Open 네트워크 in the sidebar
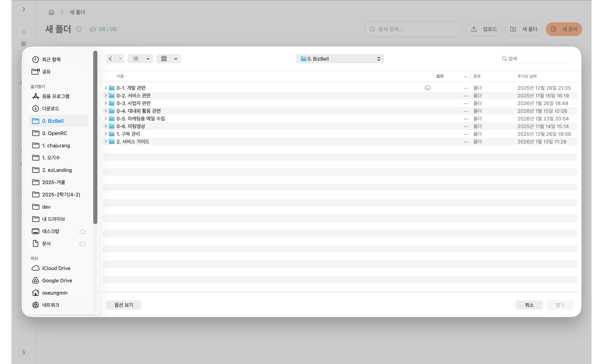The image size is (603, 364). [x=51, y=305]
